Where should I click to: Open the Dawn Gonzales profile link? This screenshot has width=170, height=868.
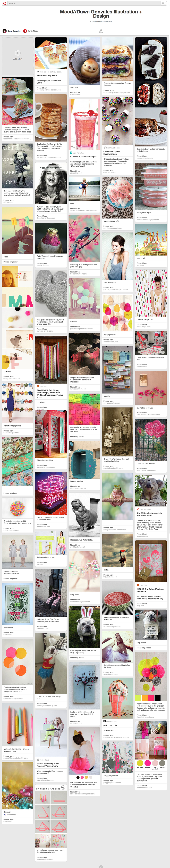pos(14,31)
